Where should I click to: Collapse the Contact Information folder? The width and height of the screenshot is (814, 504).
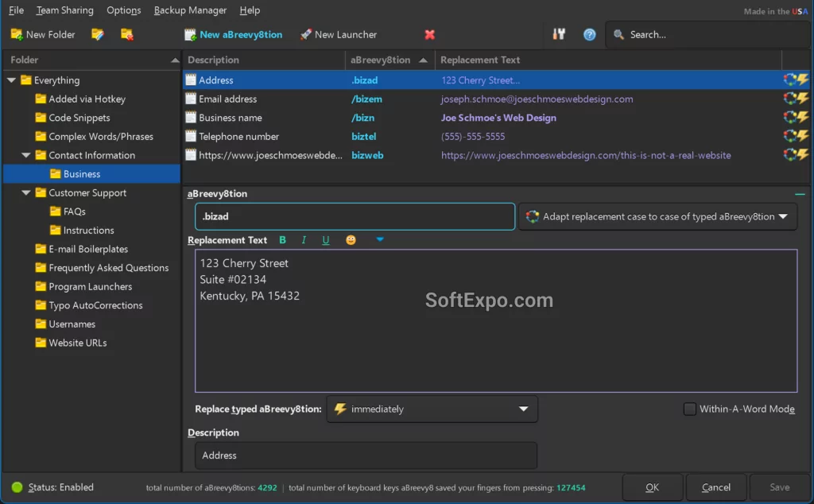pos(26,156)
